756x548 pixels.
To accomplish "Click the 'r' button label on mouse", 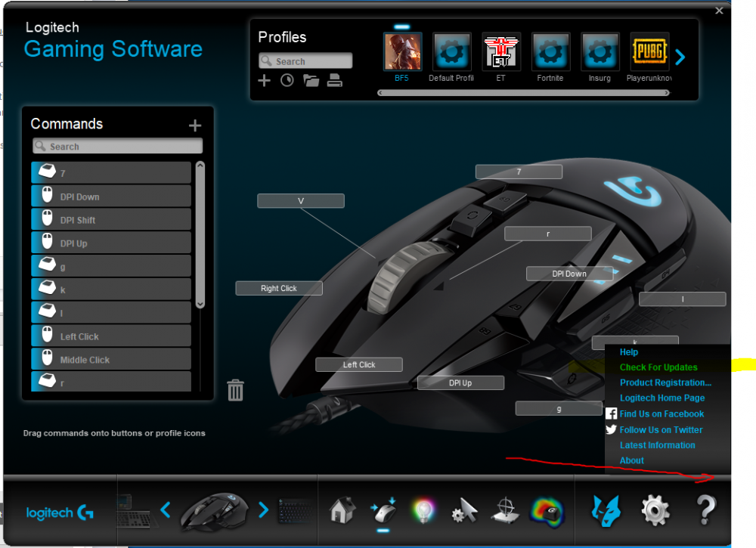I will pos(547,234).
